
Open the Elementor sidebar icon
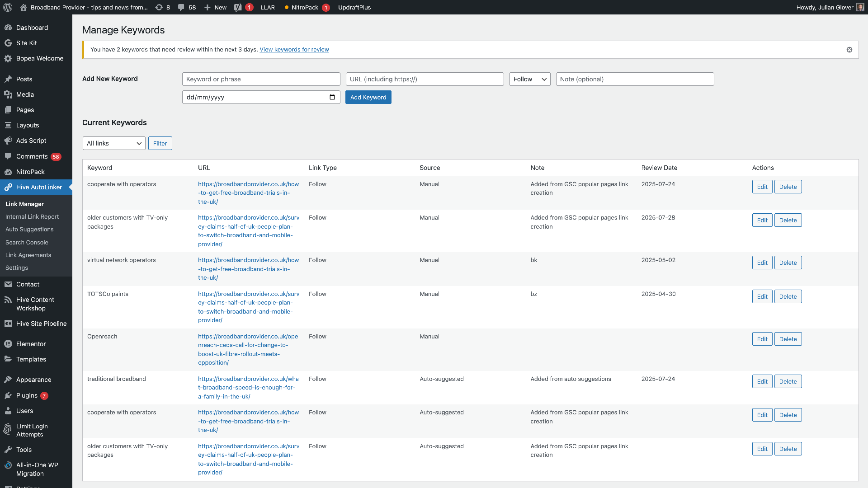(8, 344)
